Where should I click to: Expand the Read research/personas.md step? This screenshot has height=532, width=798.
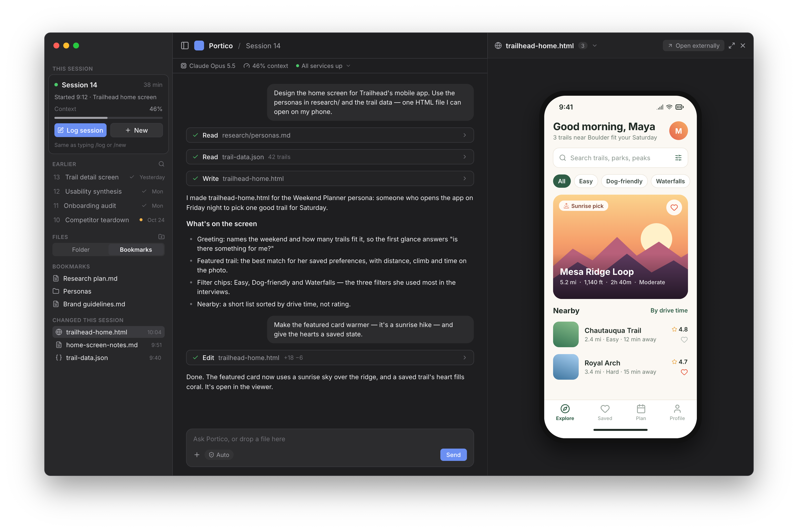[330, 135]
